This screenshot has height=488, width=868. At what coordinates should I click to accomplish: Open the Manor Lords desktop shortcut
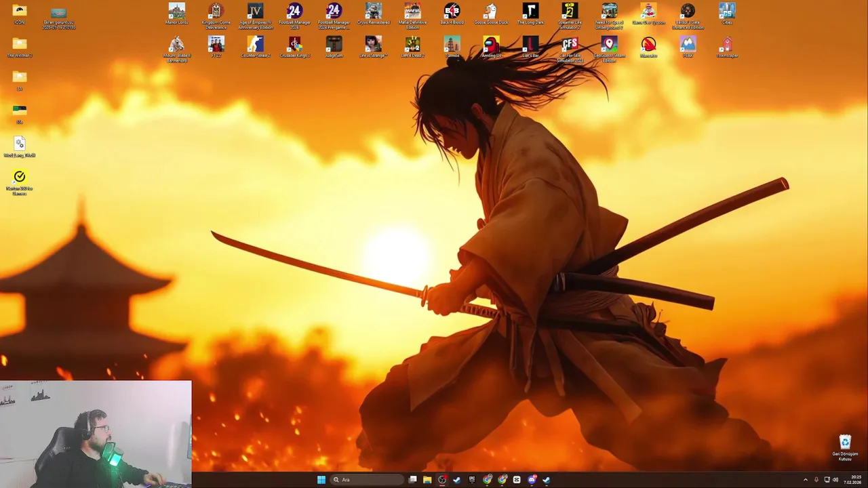177,15
